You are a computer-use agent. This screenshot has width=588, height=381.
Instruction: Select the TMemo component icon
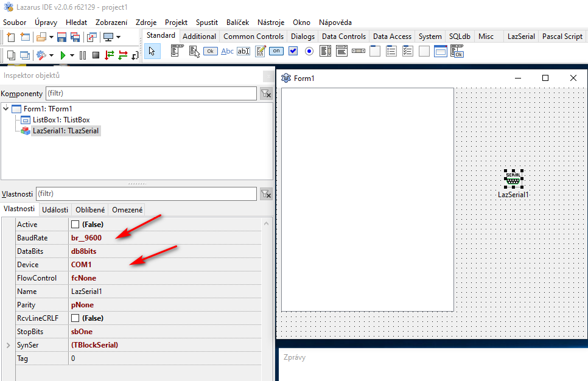pyautogui.click(x=261, y=51)
